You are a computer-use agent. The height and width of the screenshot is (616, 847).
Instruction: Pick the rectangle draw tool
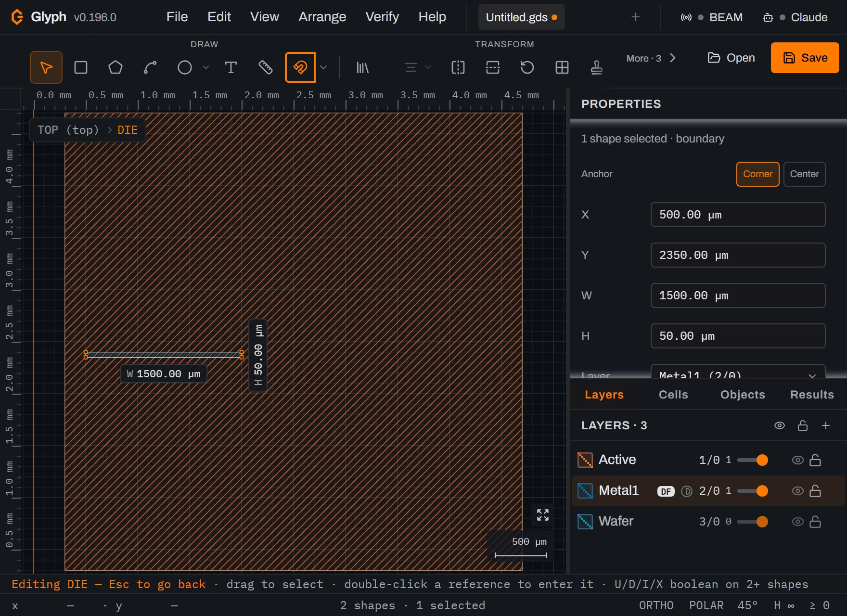[81, 67]
